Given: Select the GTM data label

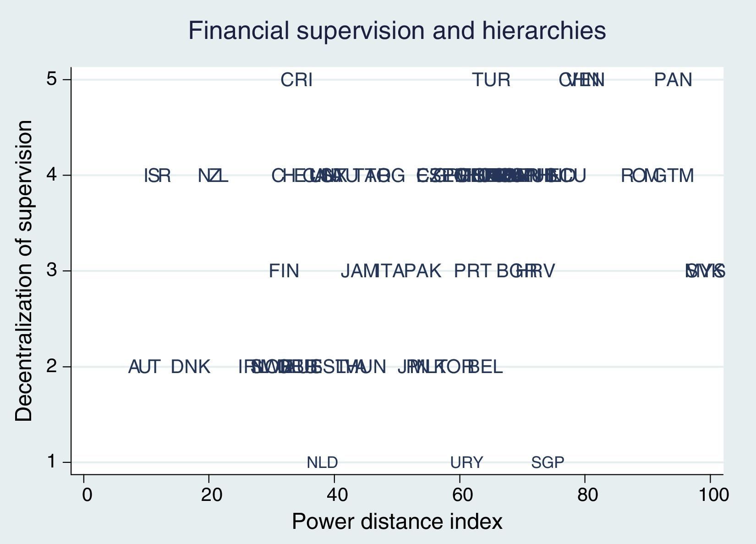Looking at the screenshot, I should tap(675, 176).
